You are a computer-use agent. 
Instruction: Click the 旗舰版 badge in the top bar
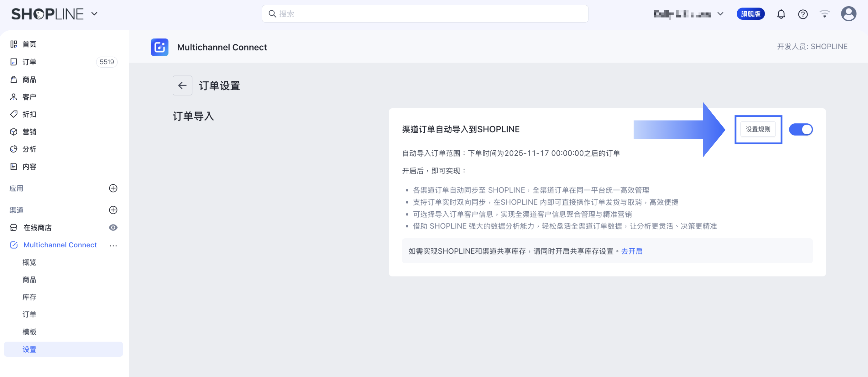point(750,14)
